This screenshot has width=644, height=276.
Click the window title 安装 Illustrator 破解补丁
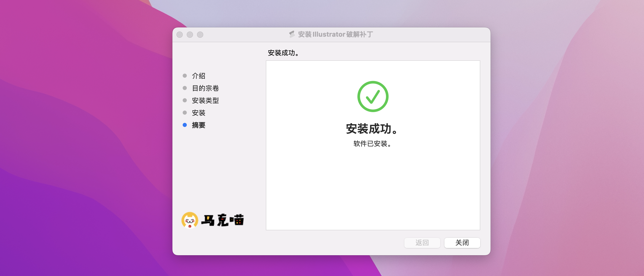335,34
